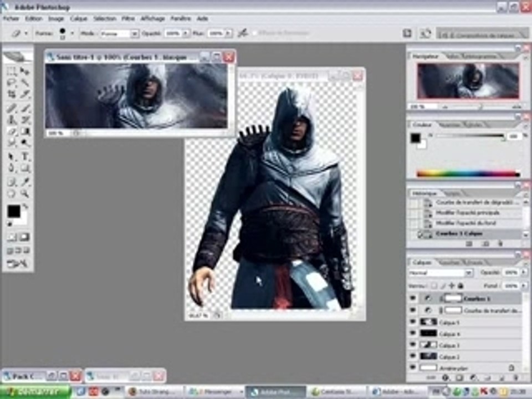
Task: Hide the Calque 5 layer
Action: (x=413, y=321)
